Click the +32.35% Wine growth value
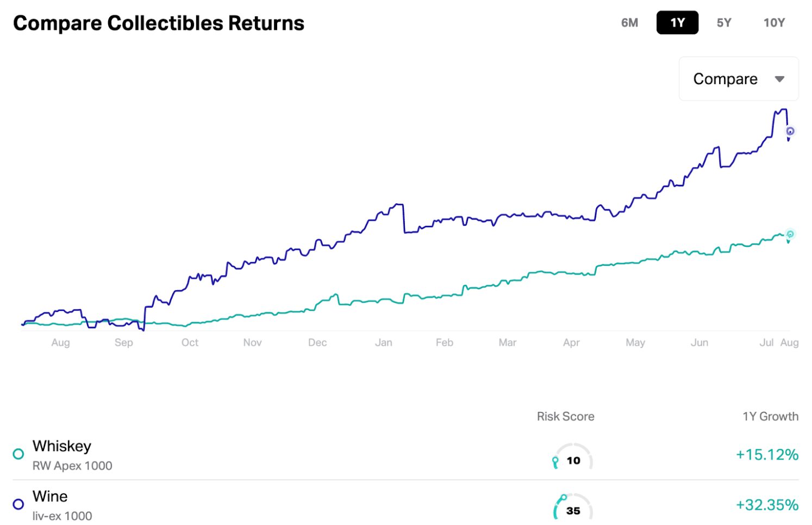The image size is (812, 525). coord(767,505)
